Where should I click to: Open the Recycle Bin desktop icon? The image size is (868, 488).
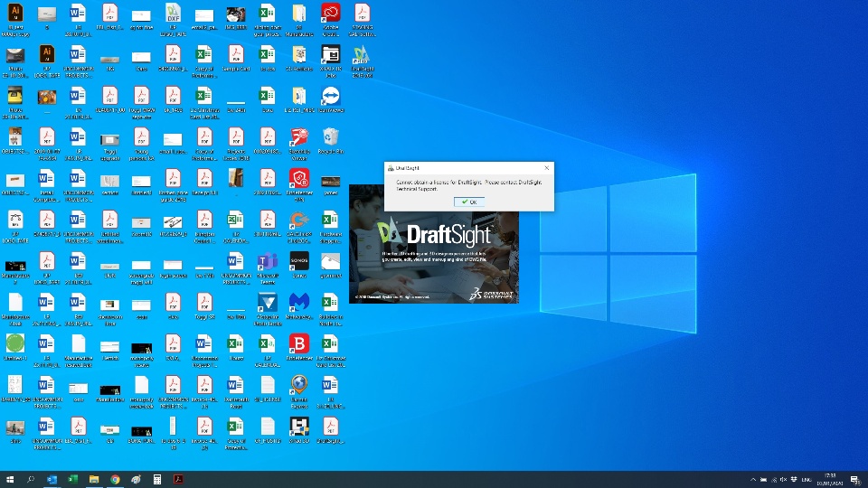click(x=331, y=141)
